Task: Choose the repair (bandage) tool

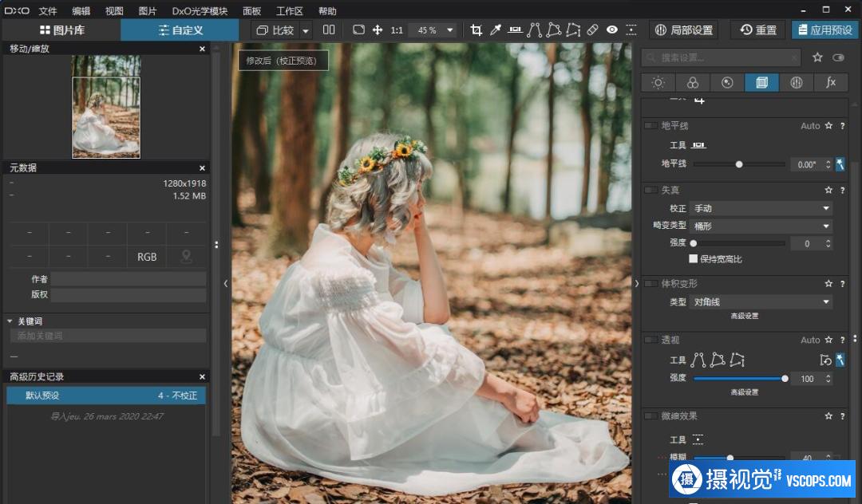Action: pos(592,30)
